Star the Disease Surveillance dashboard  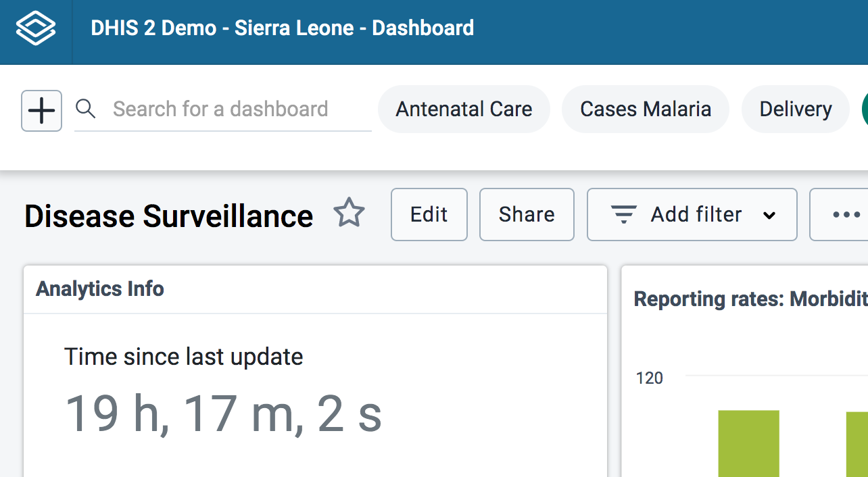click(349, 214)
